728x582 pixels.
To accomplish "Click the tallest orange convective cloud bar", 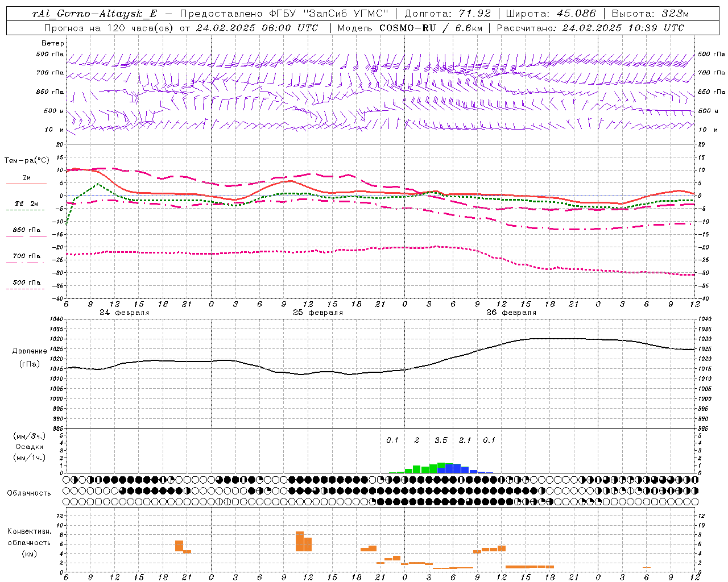I will [300, 541].
